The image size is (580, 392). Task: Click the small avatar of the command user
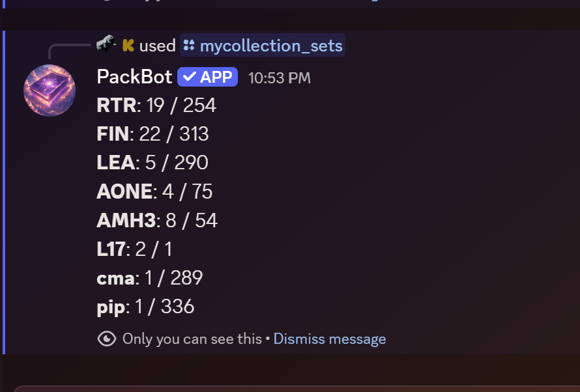pyautogui.click(x=106, y=44)
